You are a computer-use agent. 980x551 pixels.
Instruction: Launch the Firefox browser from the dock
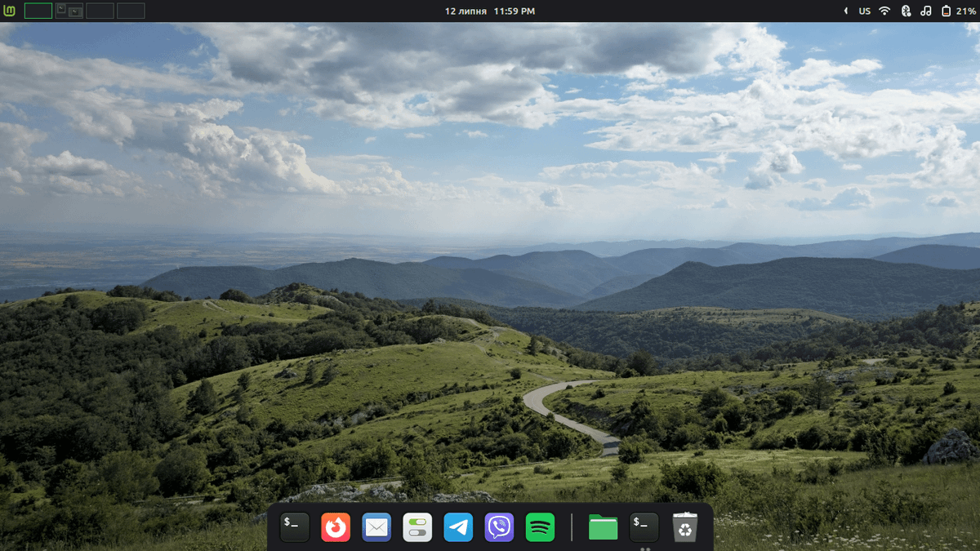point(336,527)
